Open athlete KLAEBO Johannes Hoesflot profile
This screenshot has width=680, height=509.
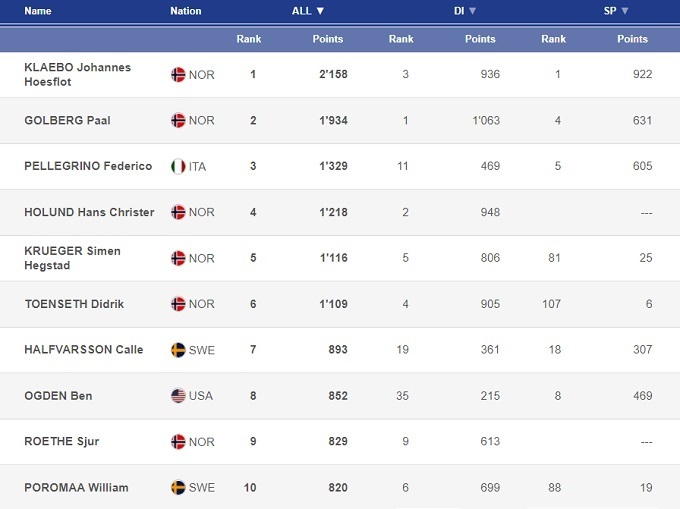(77, 74)
